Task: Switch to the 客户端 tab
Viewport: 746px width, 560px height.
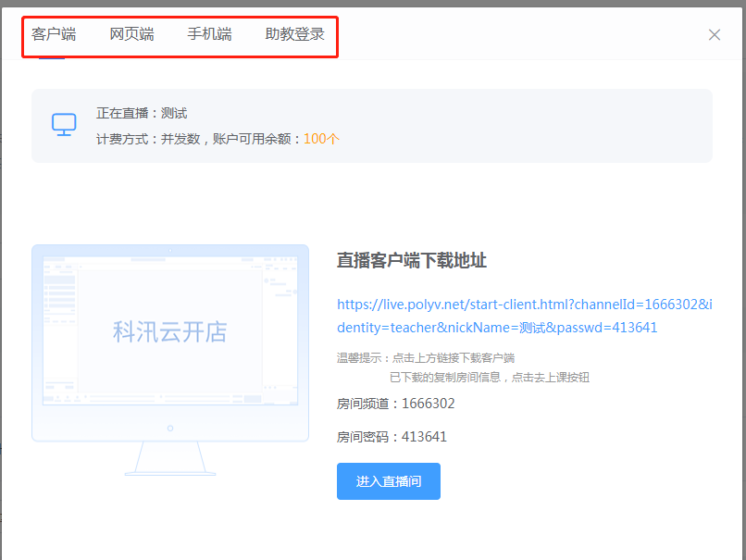Action: coord(53,33)
